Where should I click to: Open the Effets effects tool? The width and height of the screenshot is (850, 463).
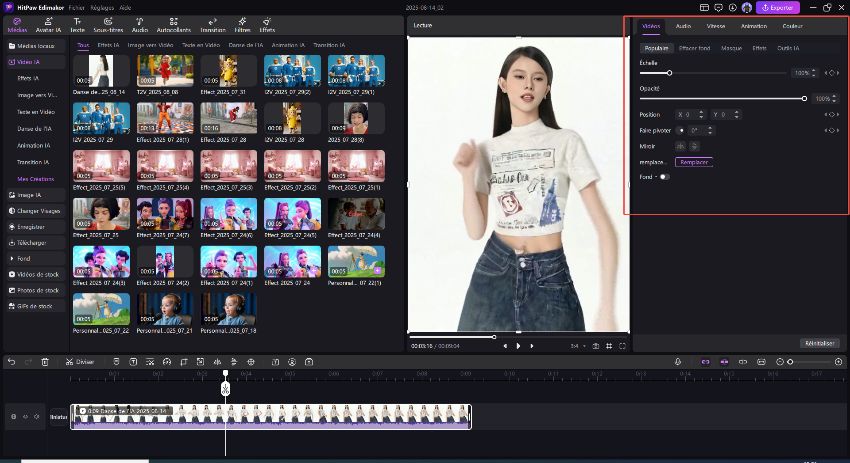pyautogui.click(x=267, y=25)
